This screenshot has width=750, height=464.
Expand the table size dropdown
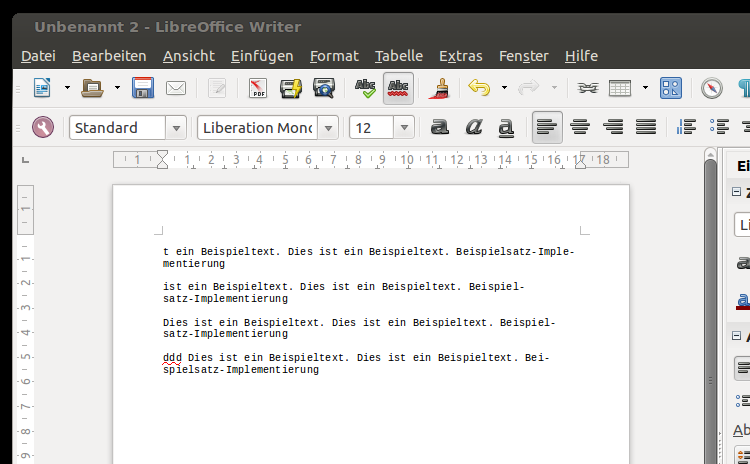pyautogui.click(x=645, y=88)
